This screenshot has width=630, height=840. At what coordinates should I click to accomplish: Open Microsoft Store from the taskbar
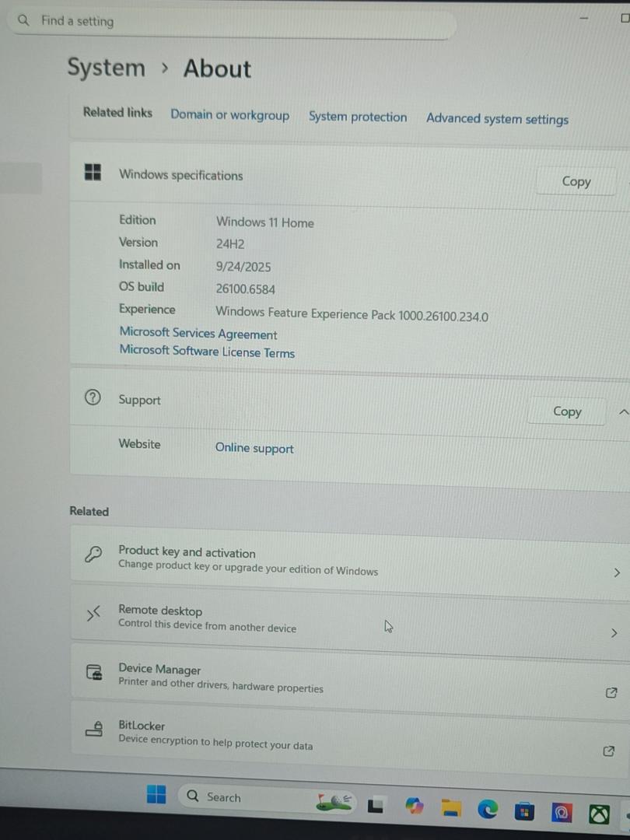(x=524, y=811)
